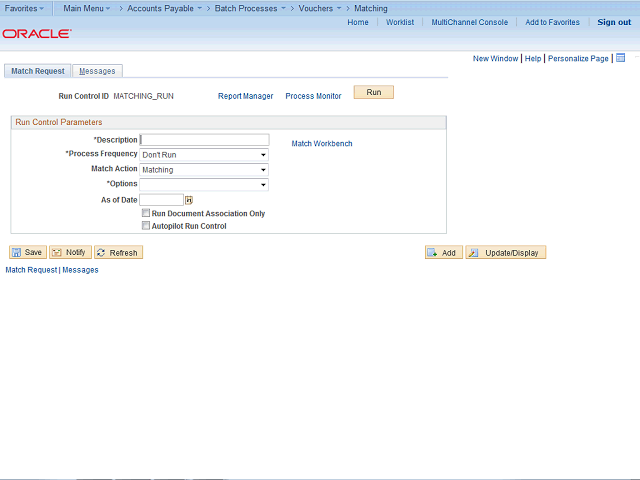Open the Options dropdown list
The image size is (640, 480).
pyautogui.click(x=204, y=184)
